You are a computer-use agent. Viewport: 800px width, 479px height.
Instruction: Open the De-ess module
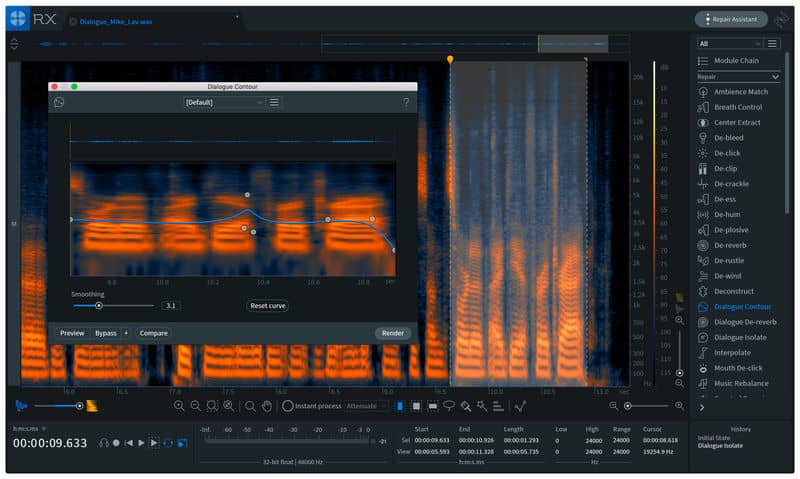click(x=717, y=199)
